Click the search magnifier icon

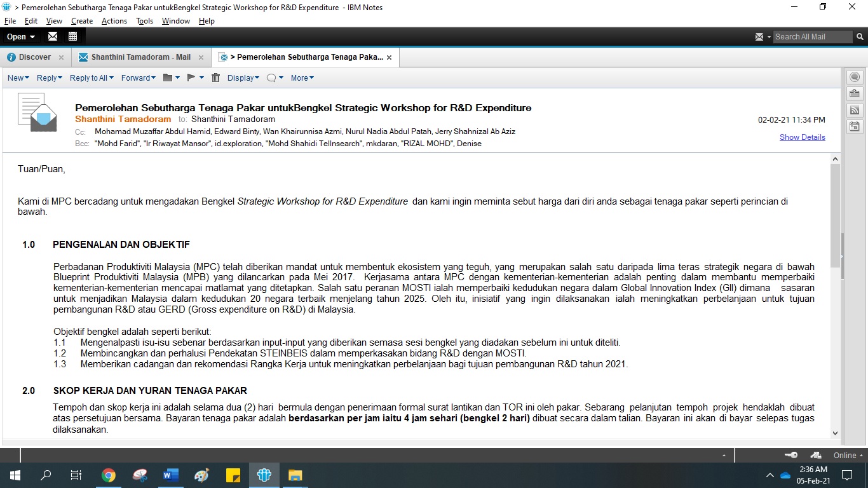tap(860, 37)
